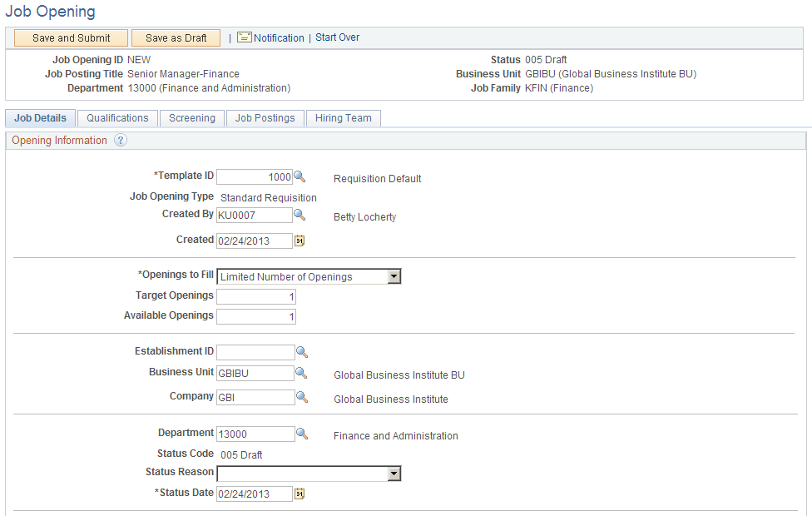Image resolution: width=812 pixels, height=516 pixels.
Task: Click the header Business Unit 'GBIBU (Global Business Institute BU)' text
Action: pyautogui.click(x=611, y=74)
